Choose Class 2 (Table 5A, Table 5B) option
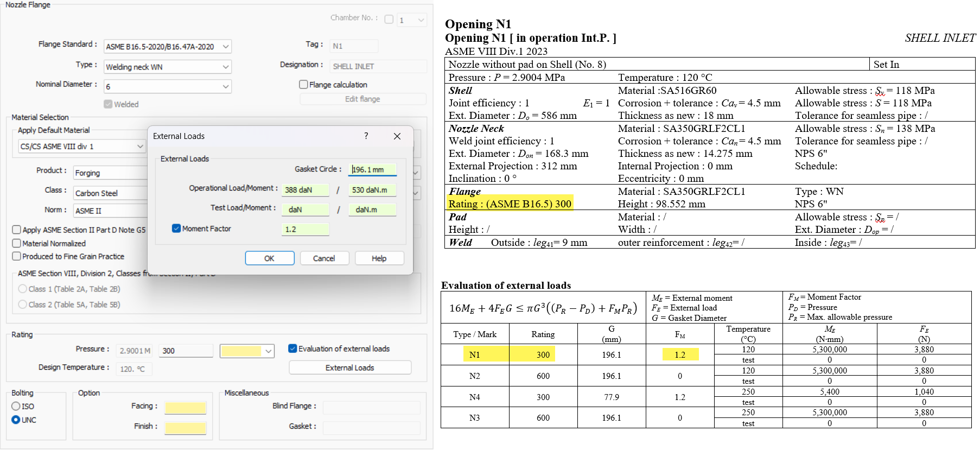The image size is (980, 450). click(23, 305)
